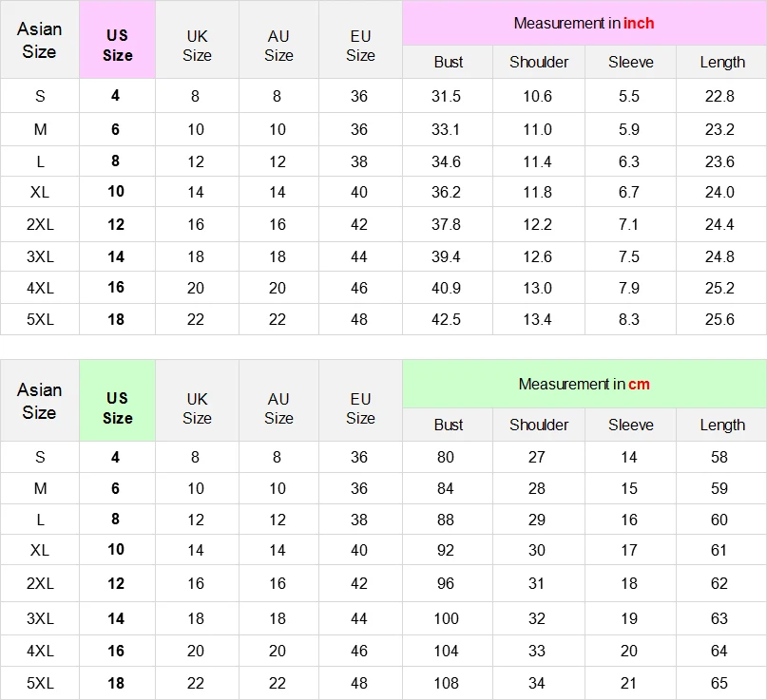Click the EU Size header in cm table
Image resolution: width=767 pixels, height=700 pixels.
point(360,408)
